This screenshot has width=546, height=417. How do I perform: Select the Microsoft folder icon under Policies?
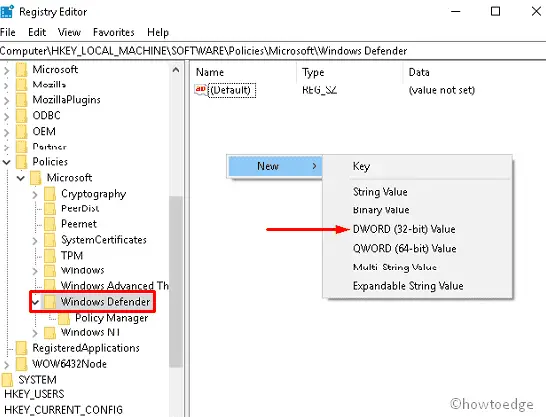(36, 178)
